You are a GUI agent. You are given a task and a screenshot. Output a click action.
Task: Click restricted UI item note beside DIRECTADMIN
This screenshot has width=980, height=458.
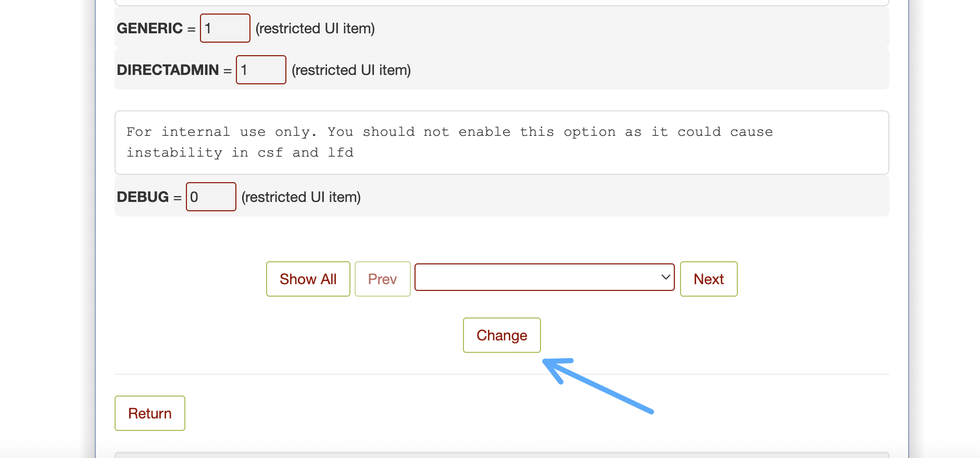click(x=351, y=70)
